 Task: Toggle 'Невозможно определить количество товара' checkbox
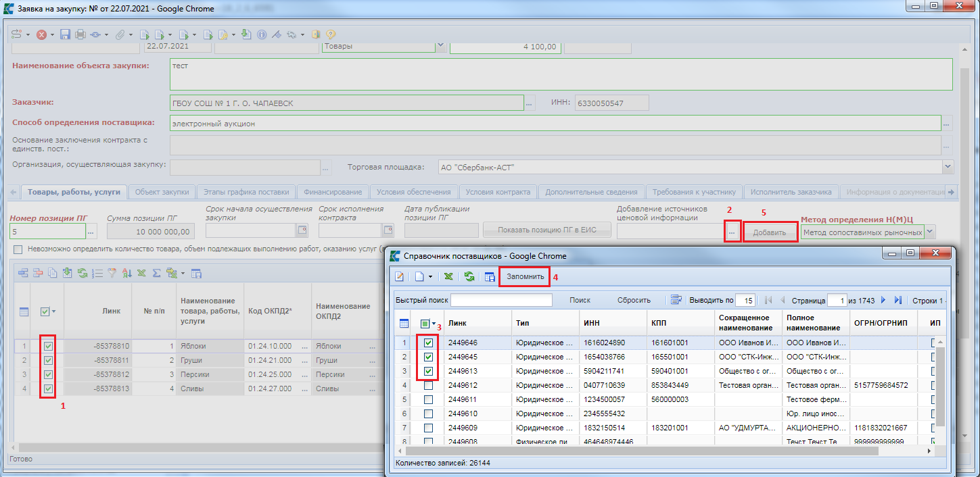18,250
